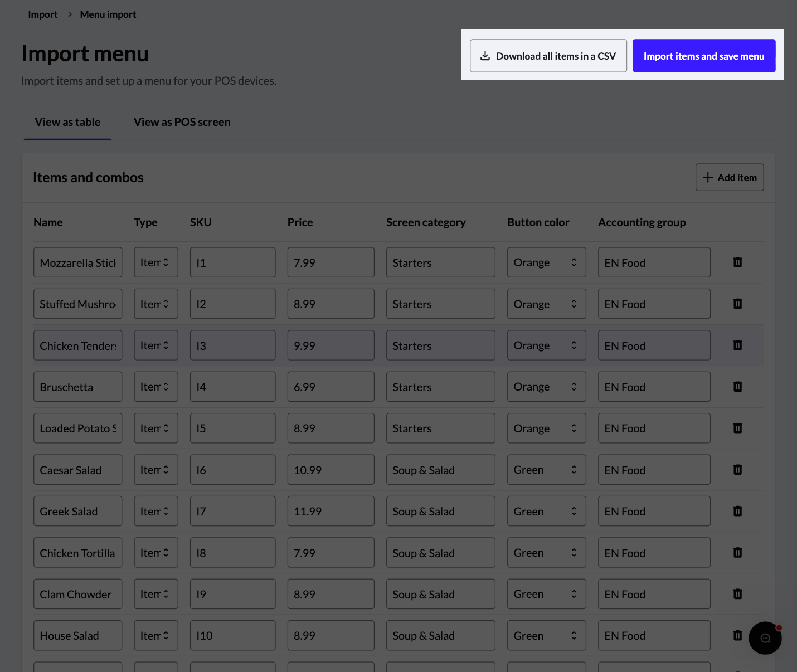The height and width of the screenshot is (672, 797).
Task: Click Menu import breadcrumb
Action: (x=108, y=14)
